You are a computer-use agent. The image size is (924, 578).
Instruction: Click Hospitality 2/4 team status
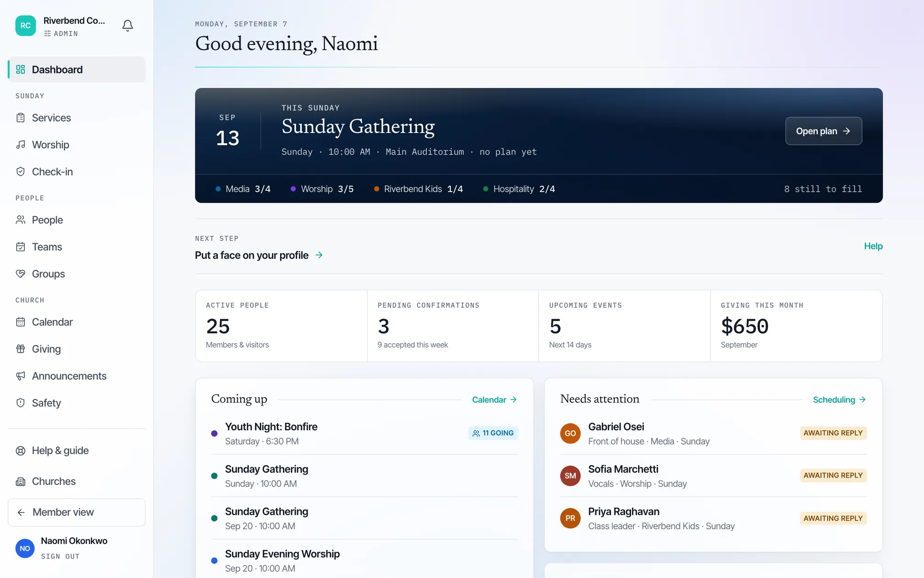pos(519,189)
